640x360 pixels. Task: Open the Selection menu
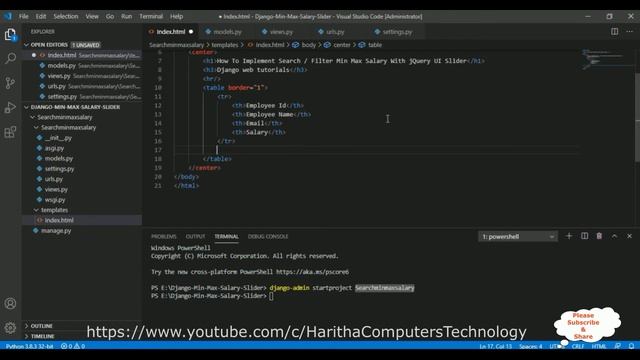coord(66,16)
